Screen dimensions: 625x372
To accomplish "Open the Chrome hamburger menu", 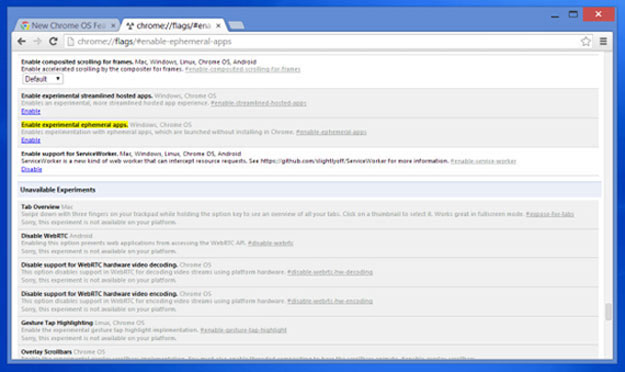I will point(603,41).
